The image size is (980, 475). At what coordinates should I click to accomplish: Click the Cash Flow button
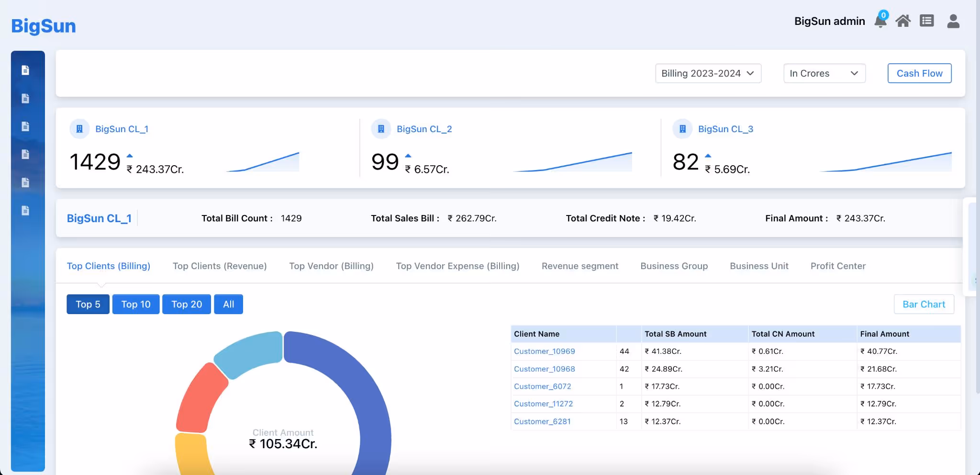tap(919, 73)
